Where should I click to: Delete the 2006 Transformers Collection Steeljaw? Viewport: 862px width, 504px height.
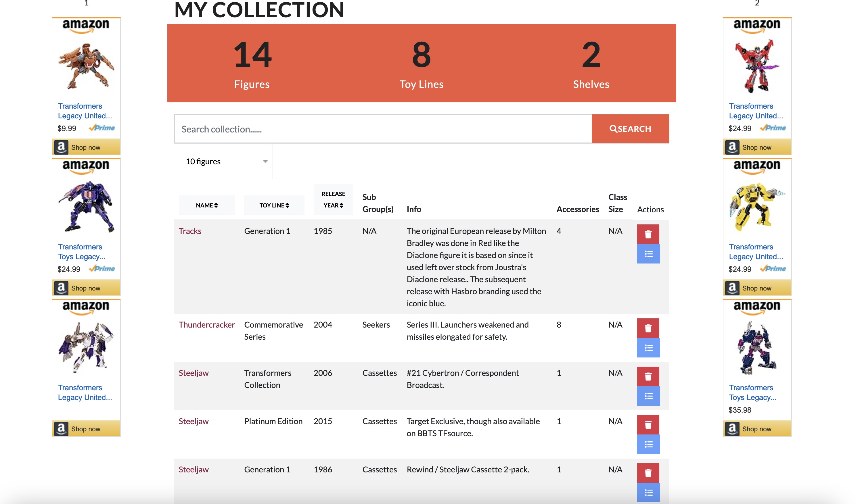[648, 376]
